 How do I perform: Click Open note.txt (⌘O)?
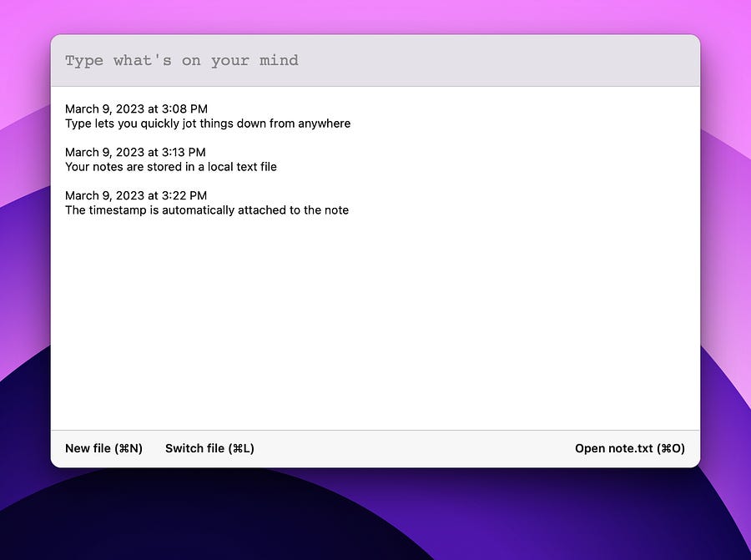(630, 448)
